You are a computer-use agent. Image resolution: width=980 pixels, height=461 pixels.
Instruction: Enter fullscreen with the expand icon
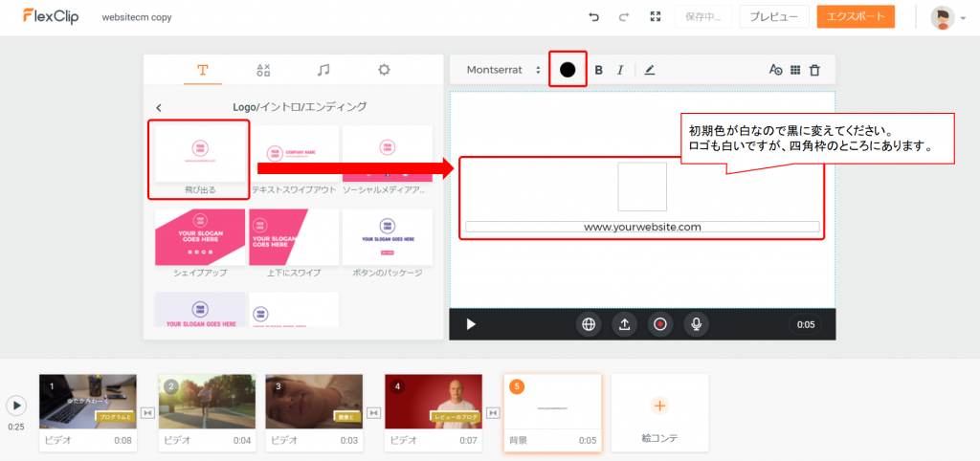(x=656, y=17)
